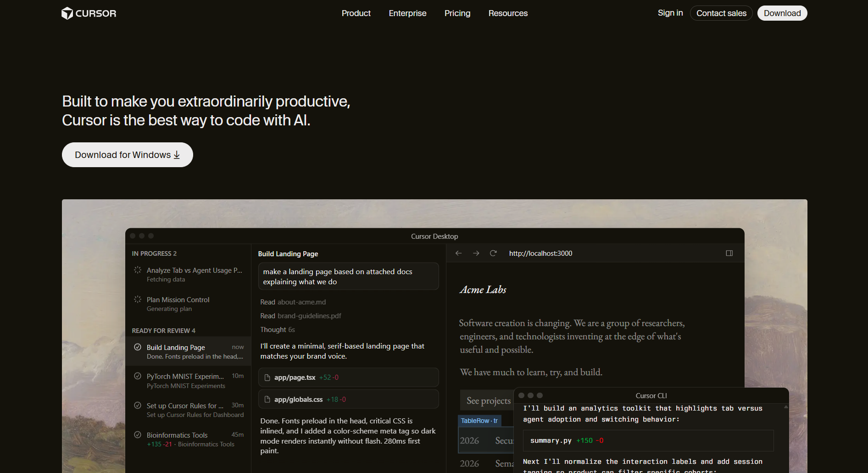Click the check circle beside Bioinformatics Tools
The height and width of the screenshot is (473, 868).
(x=138, y=435)
